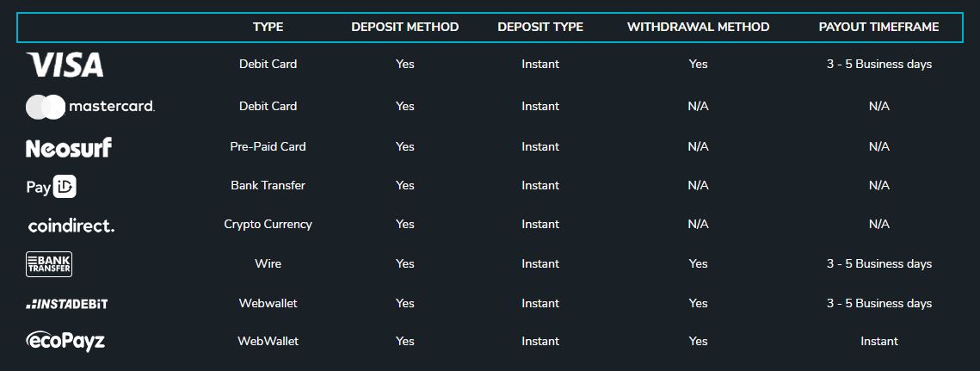
Task: Open the coindirect logo
Action: tap(71, 226)
